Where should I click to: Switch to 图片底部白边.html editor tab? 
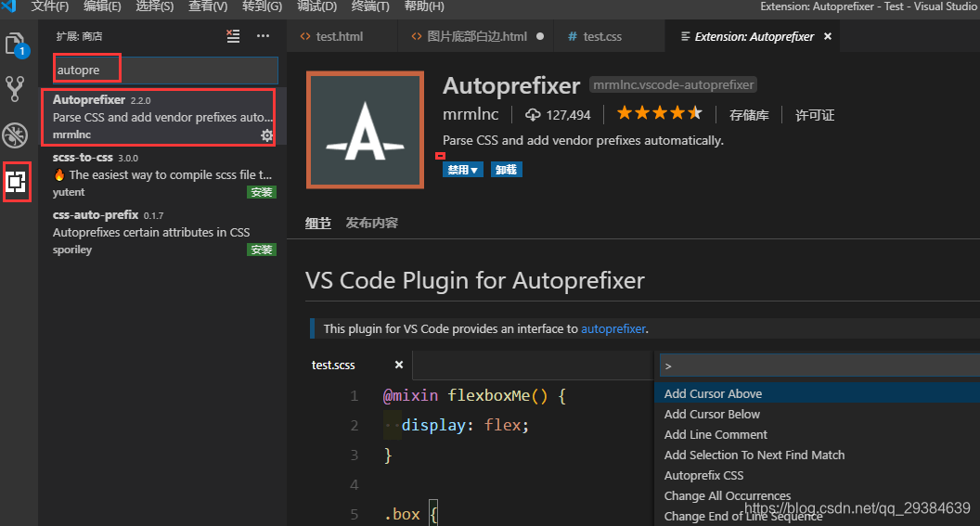[x=477, y=36]
